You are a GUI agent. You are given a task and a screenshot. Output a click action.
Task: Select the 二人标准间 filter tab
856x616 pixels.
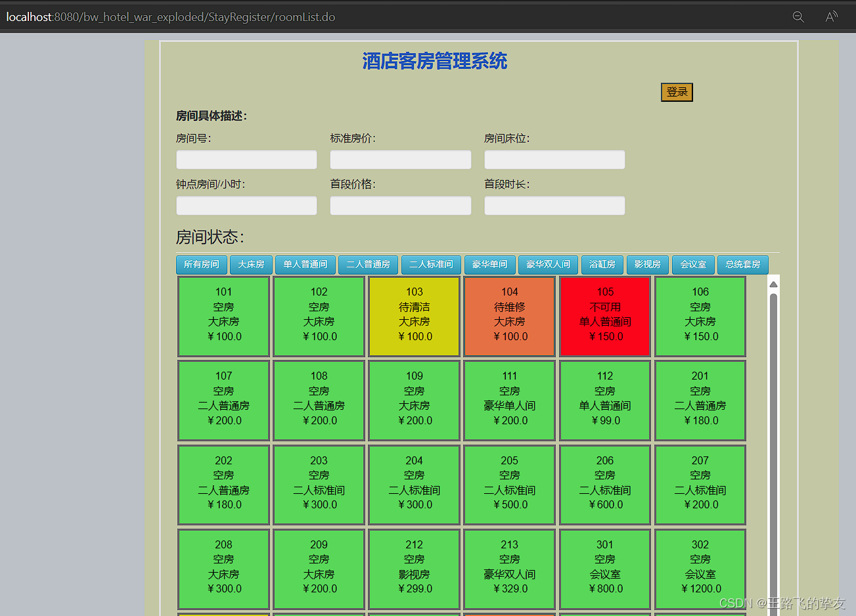point(431,265)
